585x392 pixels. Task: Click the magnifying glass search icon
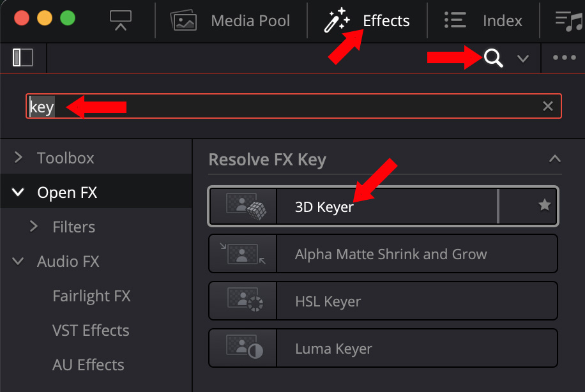(x=493, y=58)
